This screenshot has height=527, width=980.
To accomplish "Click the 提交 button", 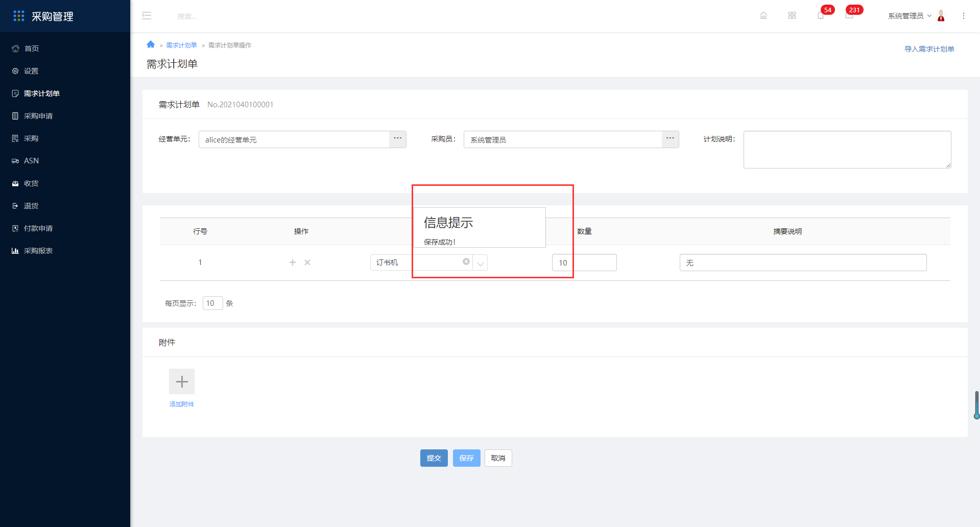I will (434, 458).
